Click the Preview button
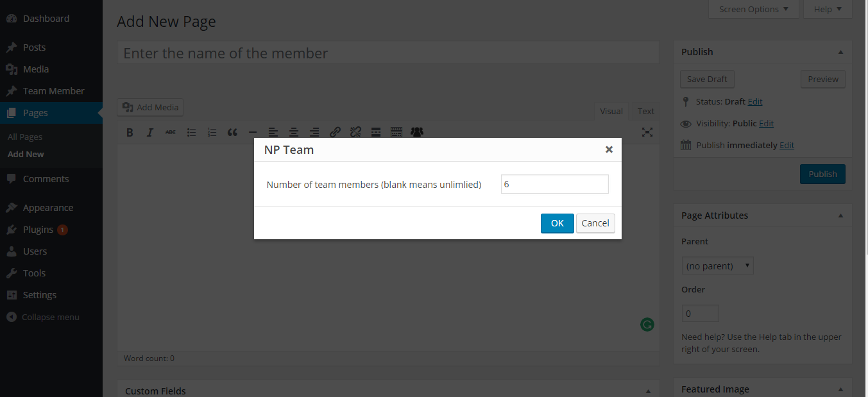868x397 pixels. click(823, 79)
